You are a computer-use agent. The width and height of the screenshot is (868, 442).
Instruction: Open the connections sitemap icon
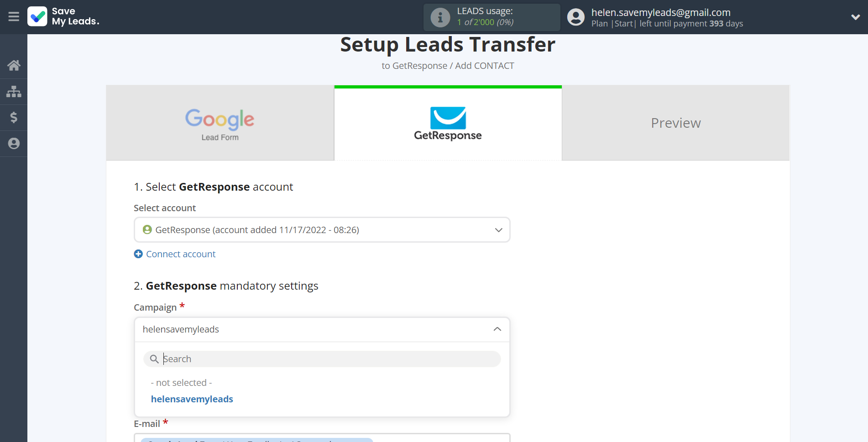[14, 92]
